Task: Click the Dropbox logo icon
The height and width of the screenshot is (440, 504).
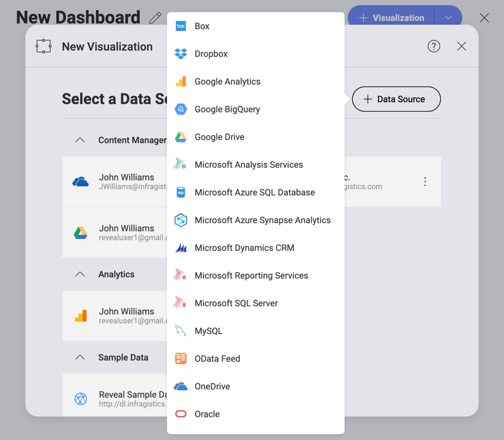Action: (x=181, y=54)
